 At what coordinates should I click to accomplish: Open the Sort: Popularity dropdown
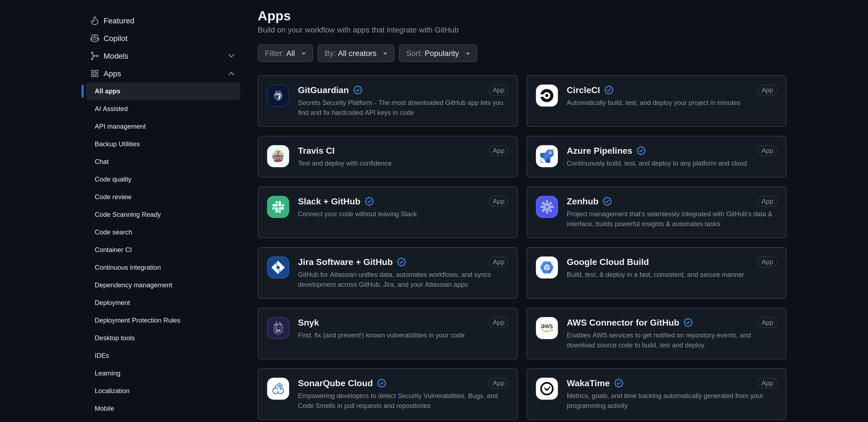pos(438,53)
